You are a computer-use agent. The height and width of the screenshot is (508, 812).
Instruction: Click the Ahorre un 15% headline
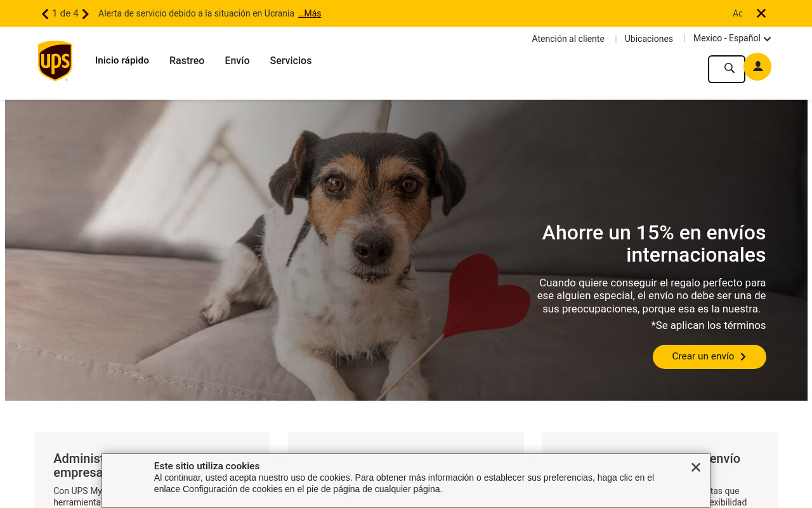[x=654, y=243]
